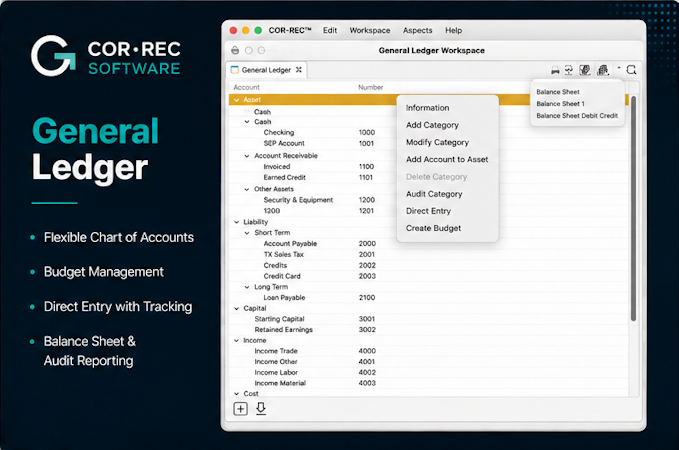Open the COR-REC application menu

[x=290, y=30]
